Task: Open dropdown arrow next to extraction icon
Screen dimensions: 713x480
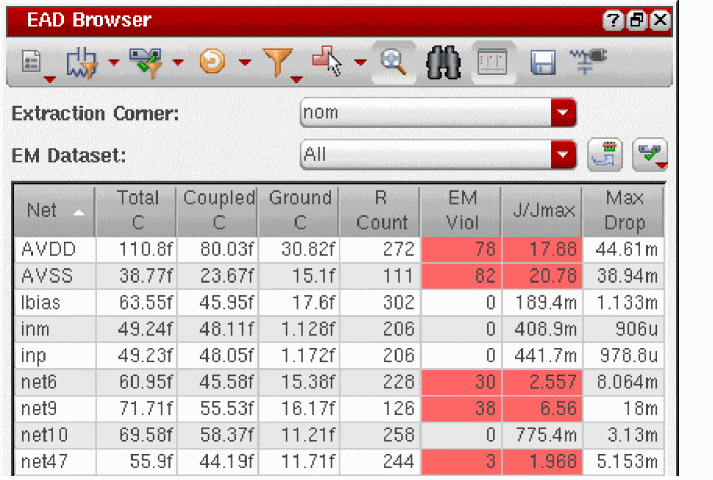Action: point(114,62)
